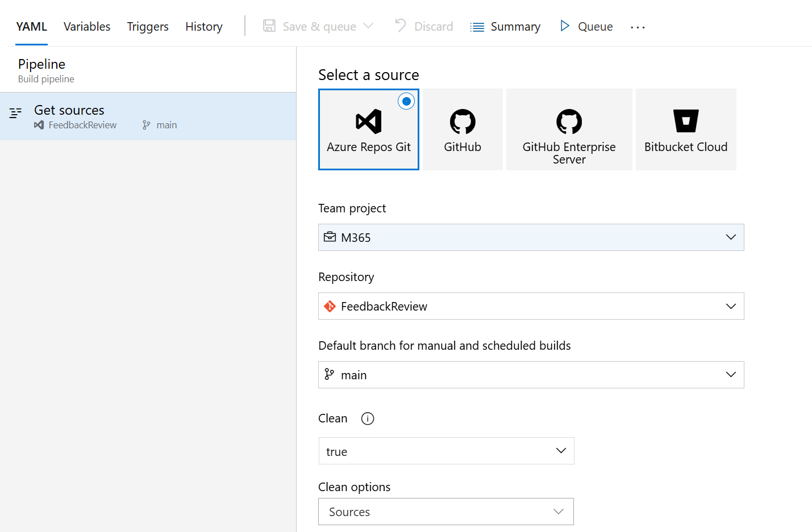Expand the Repository chevron arrow

[x=731, y=307]
